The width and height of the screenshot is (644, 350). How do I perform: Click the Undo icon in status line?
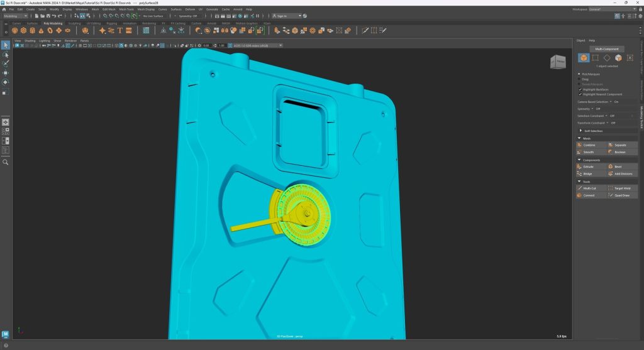click(x=54, y=16)
